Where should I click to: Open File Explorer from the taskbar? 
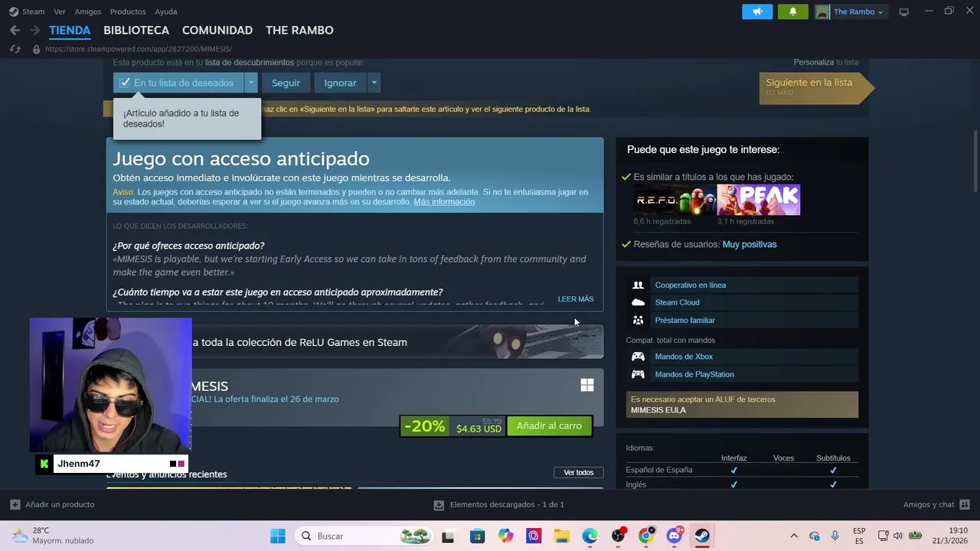point(562,536)
